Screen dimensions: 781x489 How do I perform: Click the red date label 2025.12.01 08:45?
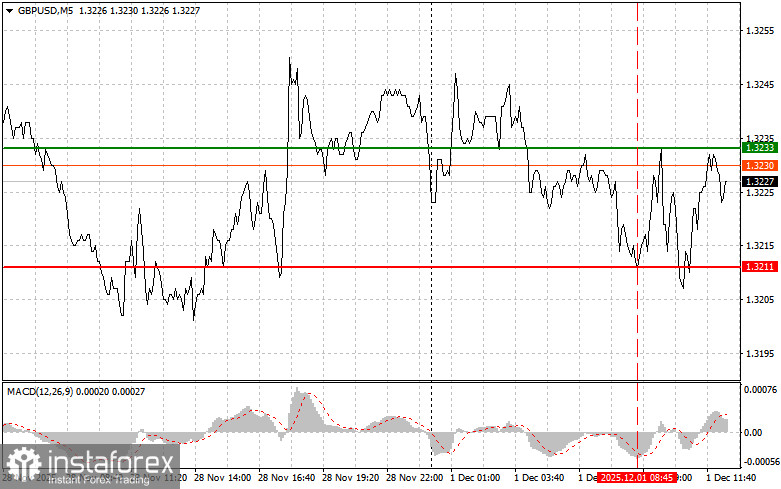[637, 478]
